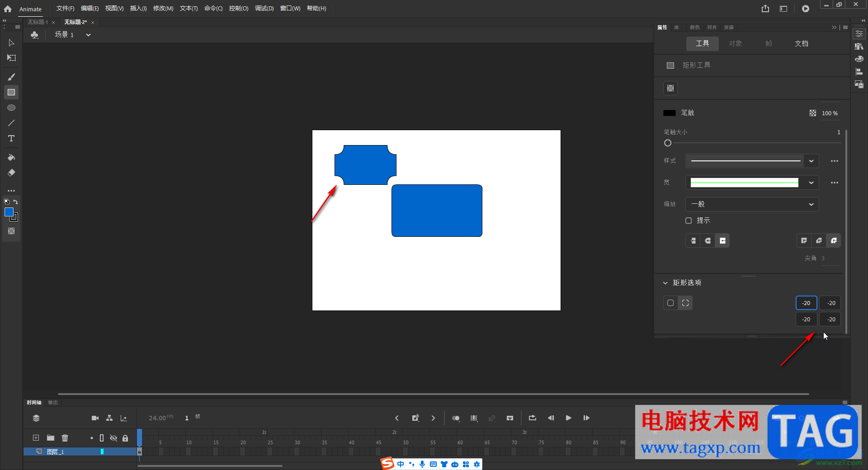Select the Line tool
This screenshot has width=868, height=470.
pos(11,123)
